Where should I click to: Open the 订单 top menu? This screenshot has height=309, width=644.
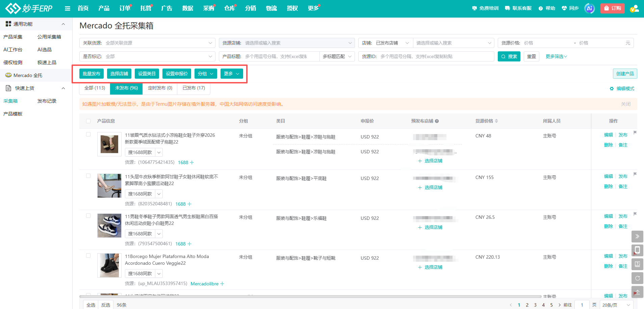(125, 8)
